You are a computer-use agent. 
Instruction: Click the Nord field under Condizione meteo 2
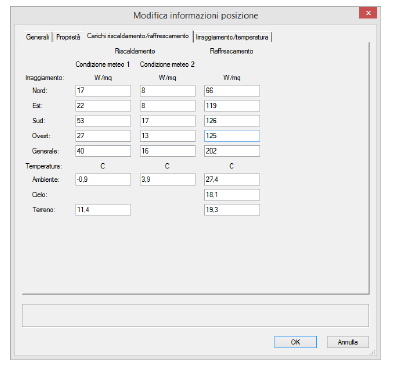point(168,91)
